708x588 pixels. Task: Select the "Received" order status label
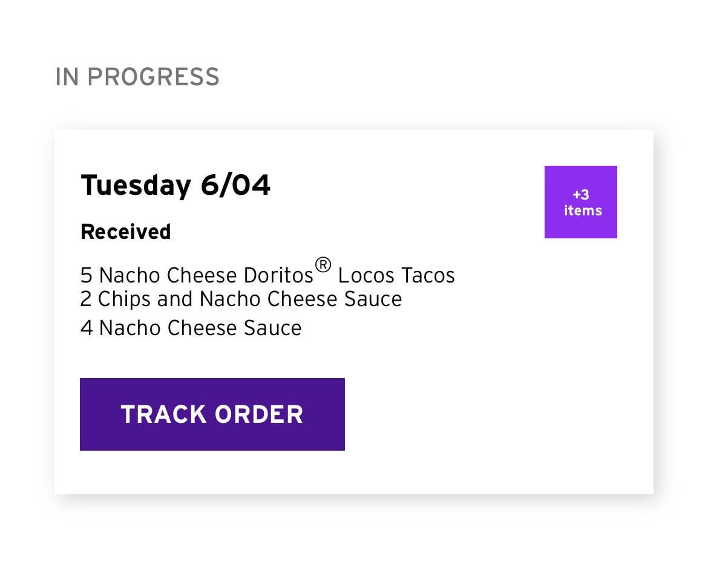pos(126,232)
